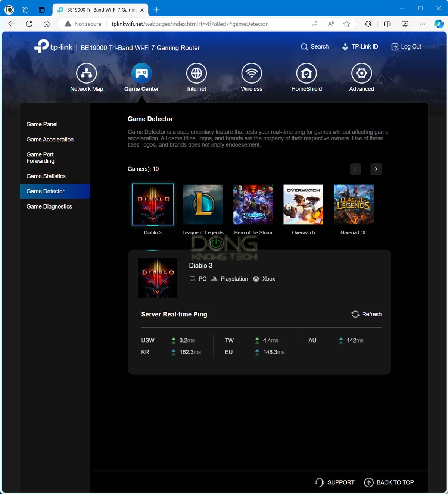The height and width of the screenshot is (494, 448).
Task: Click BACK TO TOP
Action: pyautogui.click(x=389, y=482)
